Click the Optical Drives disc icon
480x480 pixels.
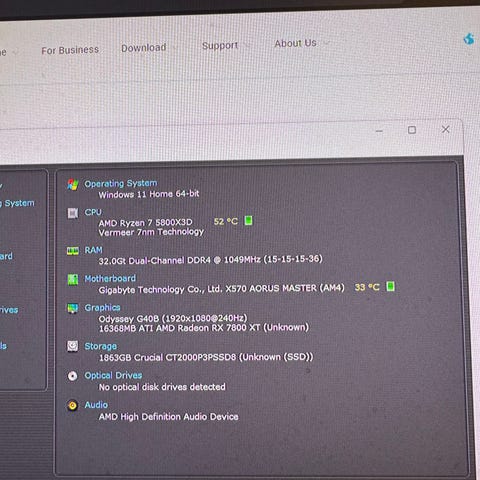(x=72, y=376)
